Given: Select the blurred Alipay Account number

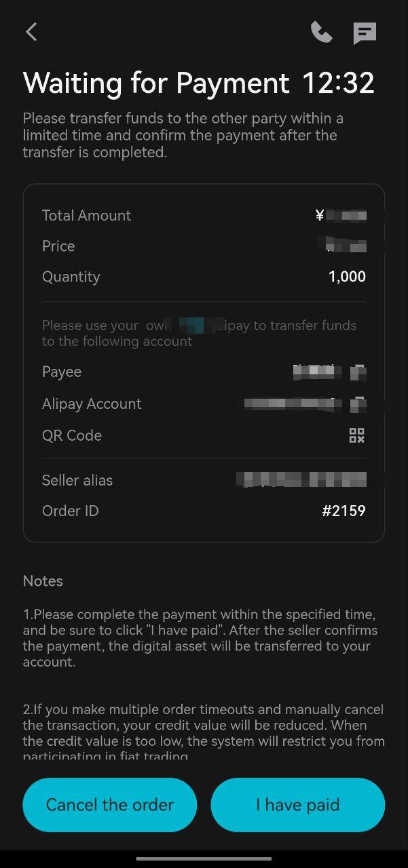Looking at the screenshot, I should point(293,404).
